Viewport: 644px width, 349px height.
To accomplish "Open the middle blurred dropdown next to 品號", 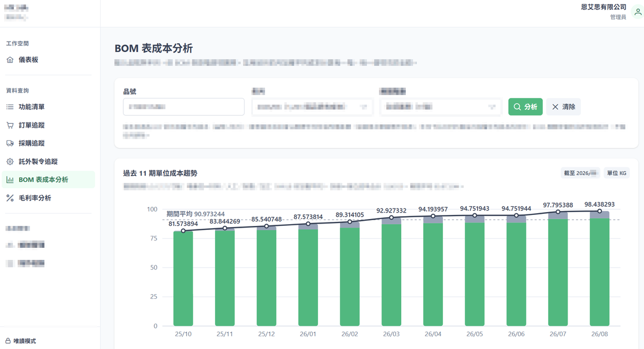I will pos(312,107).
